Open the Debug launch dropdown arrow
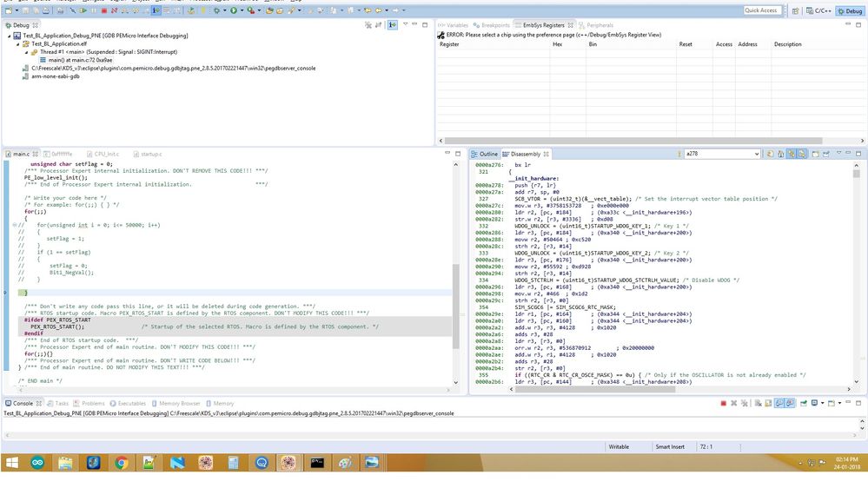868x488 pixels. pos(225,10)
